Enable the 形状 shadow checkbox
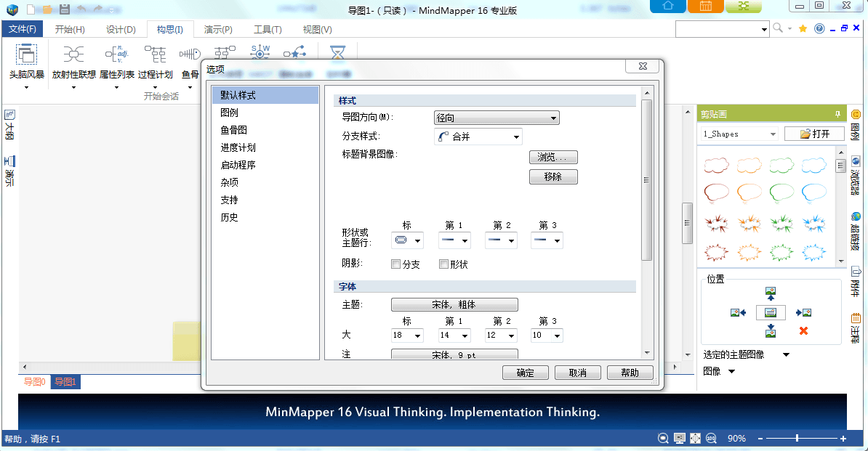The width and height of the screenshot is (868, 451). [x=443, y=264]
